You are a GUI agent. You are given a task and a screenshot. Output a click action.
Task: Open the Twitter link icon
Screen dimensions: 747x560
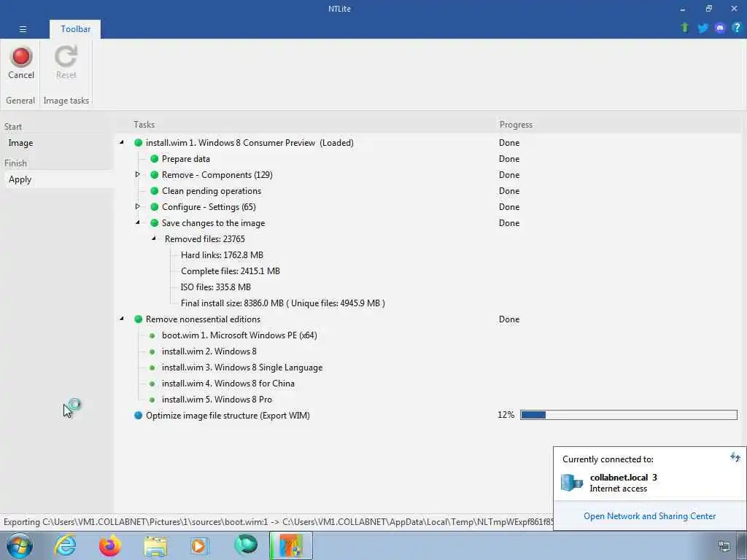tap(703, 28)
